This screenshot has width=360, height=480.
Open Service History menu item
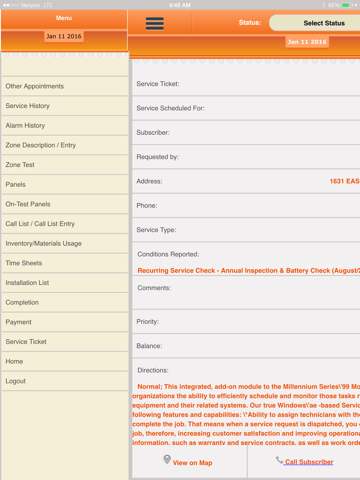pyautogui.click(x=65, y=106)
